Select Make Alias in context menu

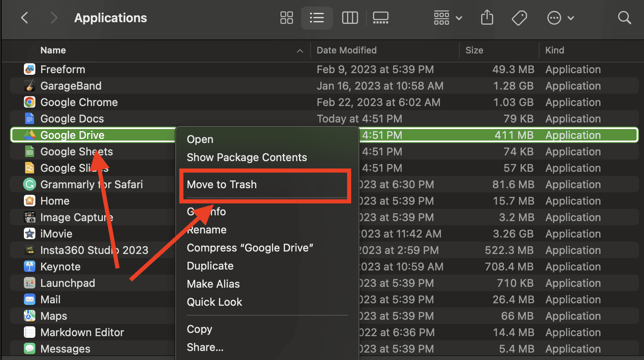click(x=213, y=284)
